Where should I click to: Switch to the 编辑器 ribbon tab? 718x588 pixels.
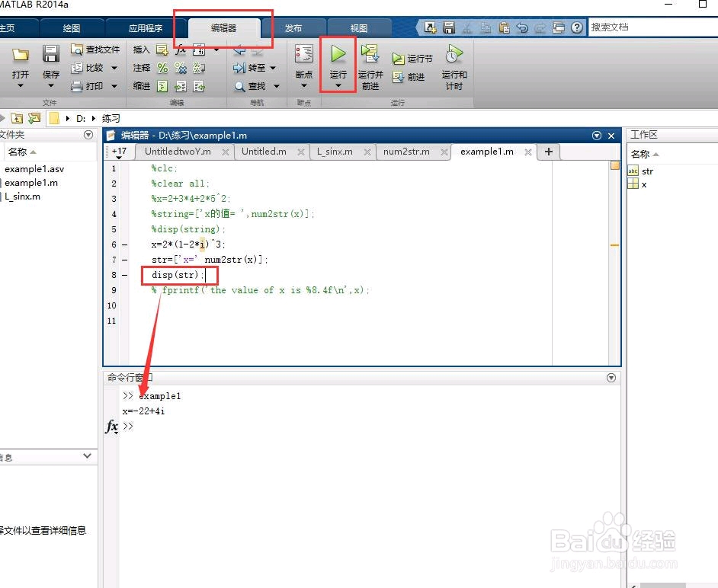224,28
